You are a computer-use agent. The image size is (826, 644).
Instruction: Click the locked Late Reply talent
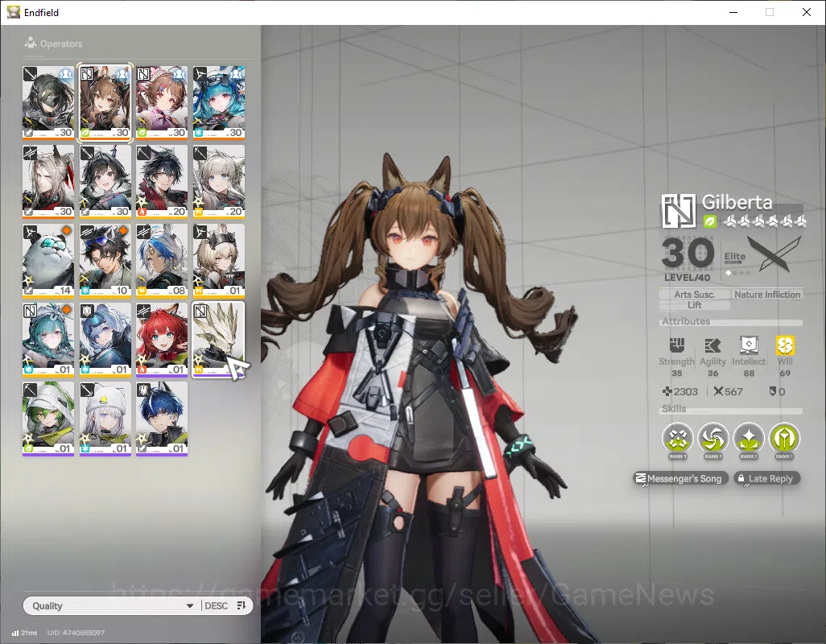pyautogui.click(x=767, y=478)
